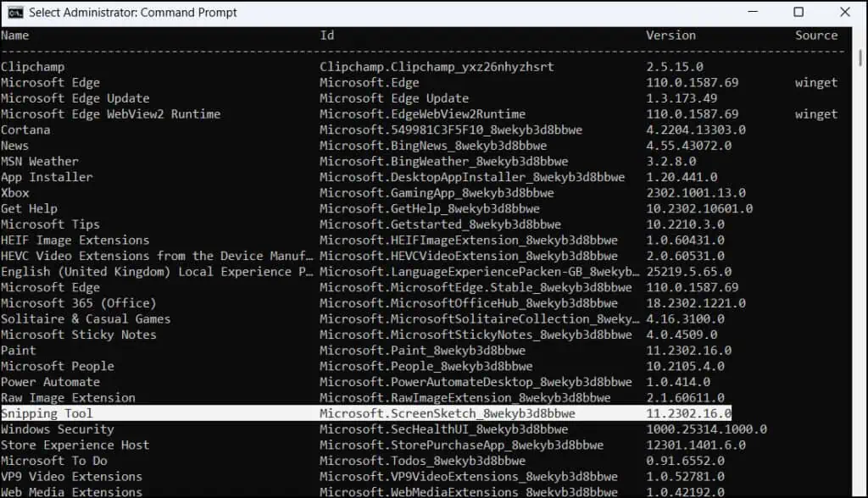
Task: Click the 'News' name entry
Action: (x=15, y=146)
